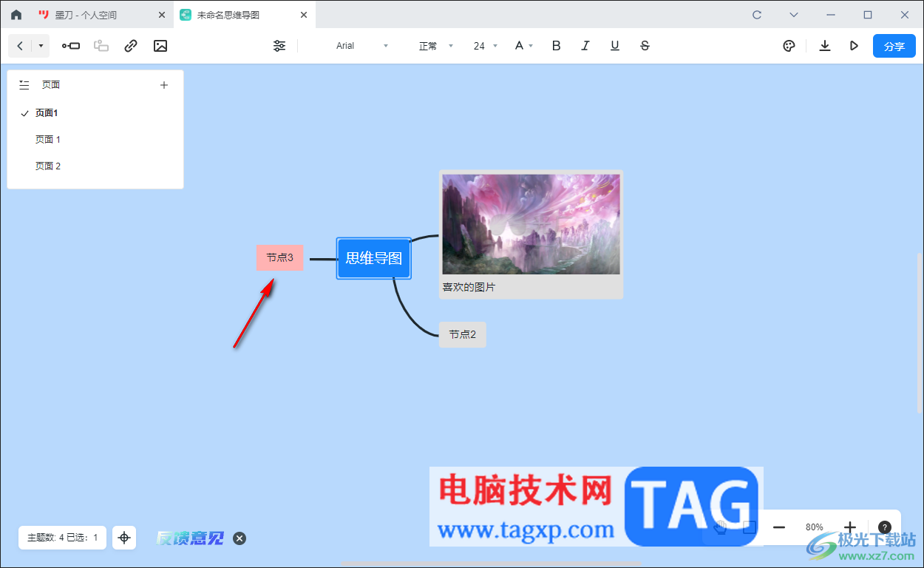This screenshot has width=924, height=568.
Task: Click the vertical canvas scrollbar
Action: tap(920, 333)
